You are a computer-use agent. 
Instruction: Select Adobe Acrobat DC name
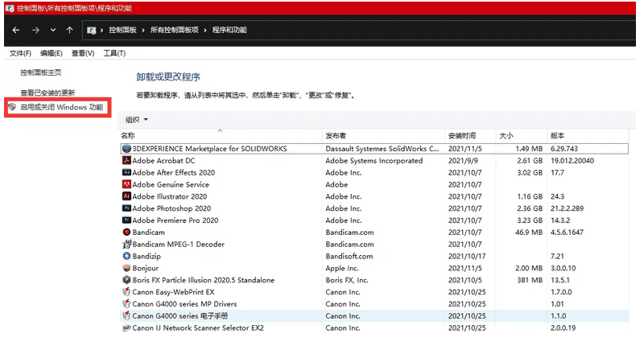(163, 160)
